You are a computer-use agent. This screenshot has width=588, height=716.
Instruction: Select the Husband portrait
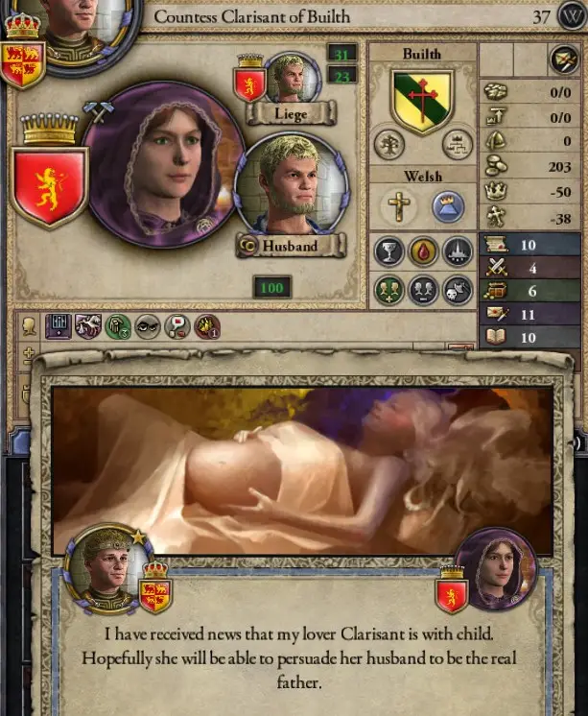coord(291,182)
